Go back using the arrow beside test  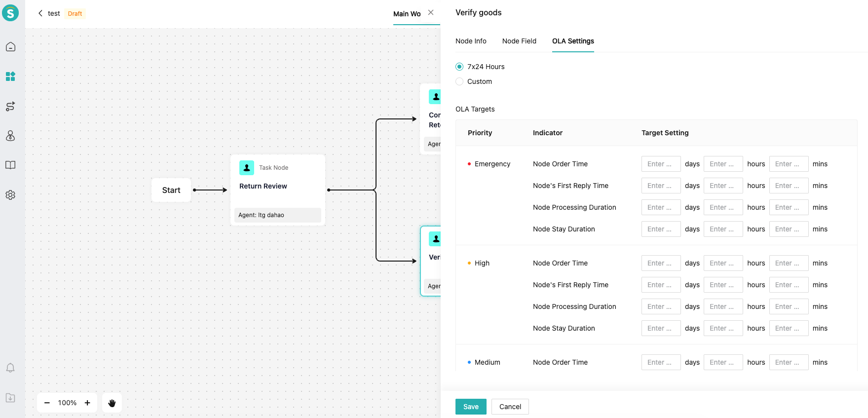(40, 13)
